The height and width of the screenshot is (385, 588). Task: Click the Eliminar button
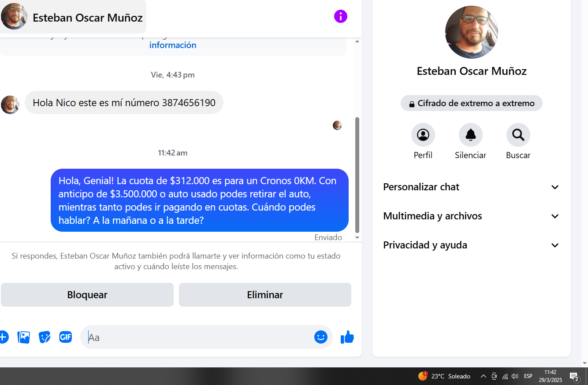265,295
